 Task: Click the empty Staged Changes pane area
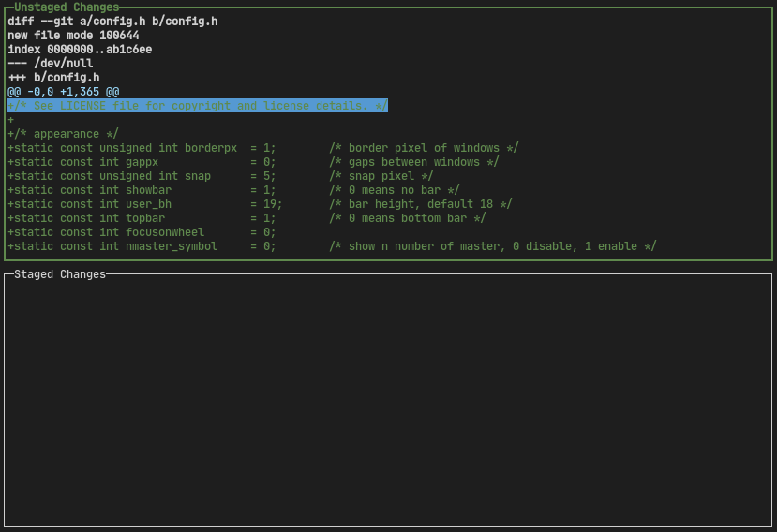[388, 403]
